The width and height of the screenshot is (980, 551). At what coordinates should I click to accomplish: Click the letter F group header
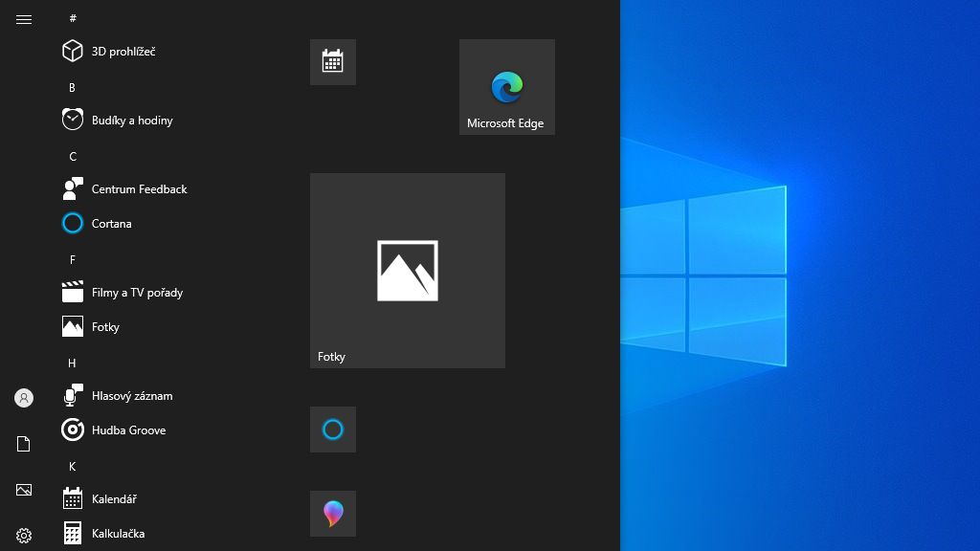tap(72, 260)
